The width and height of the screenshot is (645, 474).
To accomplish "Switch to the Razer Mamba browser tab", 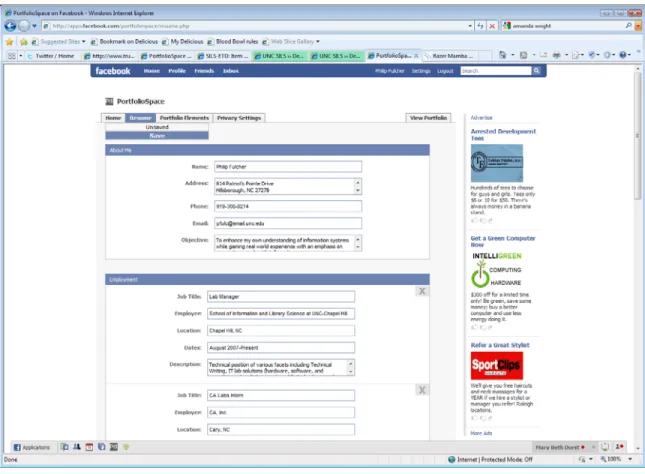I will tap(452, 56).
